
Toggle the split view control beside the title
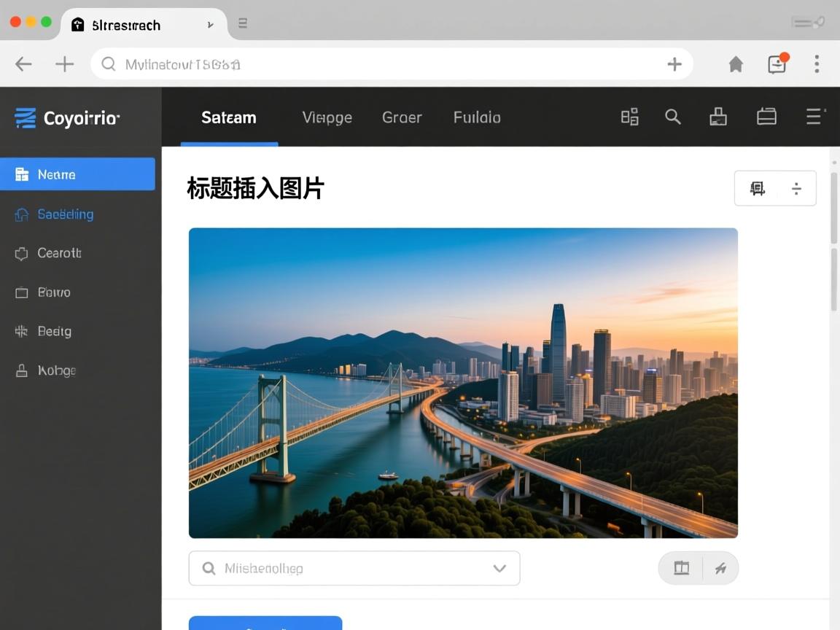[x=757, y=187]
